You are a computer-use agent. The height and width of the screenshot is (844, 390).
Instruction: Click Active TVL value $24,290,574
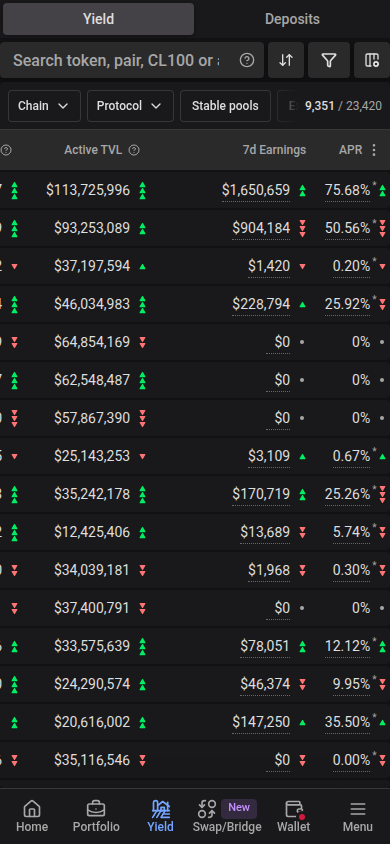pyautogui.click(x=92, y=684)
